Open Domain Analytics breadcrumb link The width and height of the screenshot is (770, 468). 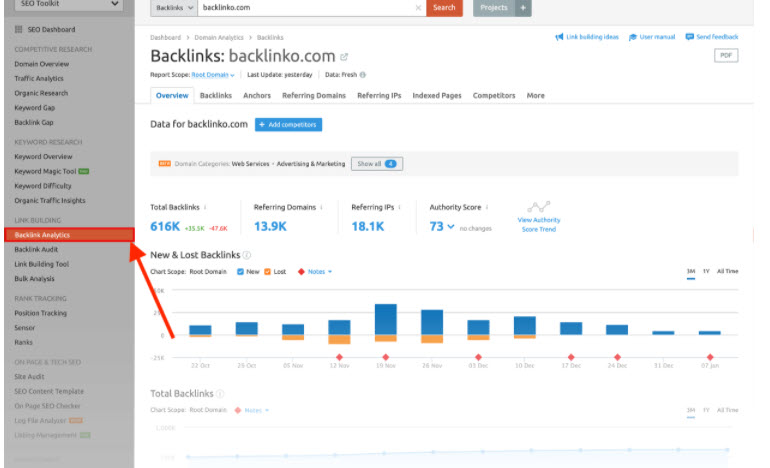[219, 37]
